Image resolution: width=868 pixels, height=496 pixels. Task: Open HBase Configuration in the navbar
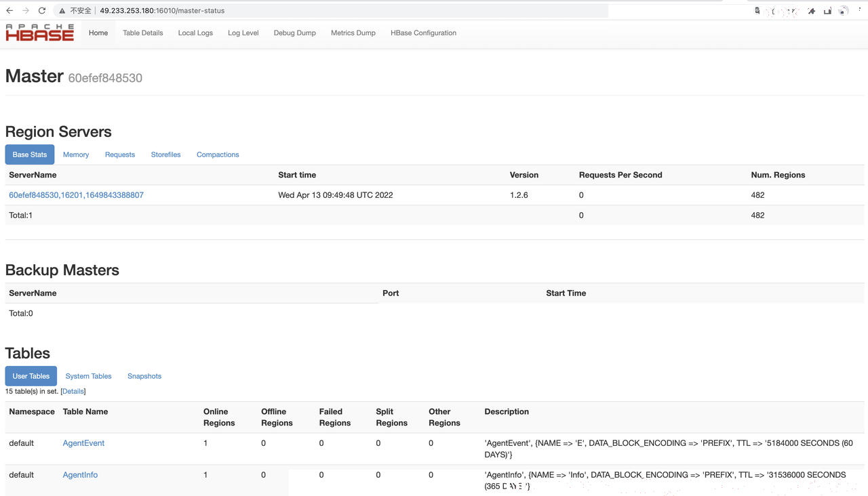423,33
